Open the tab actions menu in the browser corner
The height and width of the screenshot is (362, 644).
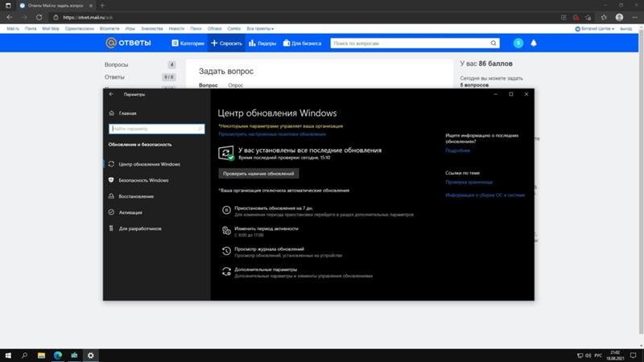[8, 6]
